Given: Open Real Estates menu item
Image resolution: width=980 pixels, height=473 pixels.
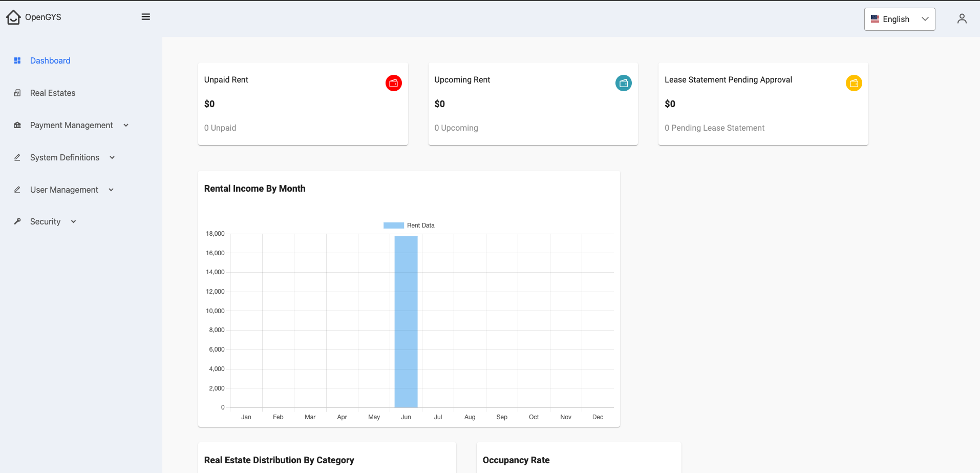Looking at the screenshot, I should [x=53, y=93].
